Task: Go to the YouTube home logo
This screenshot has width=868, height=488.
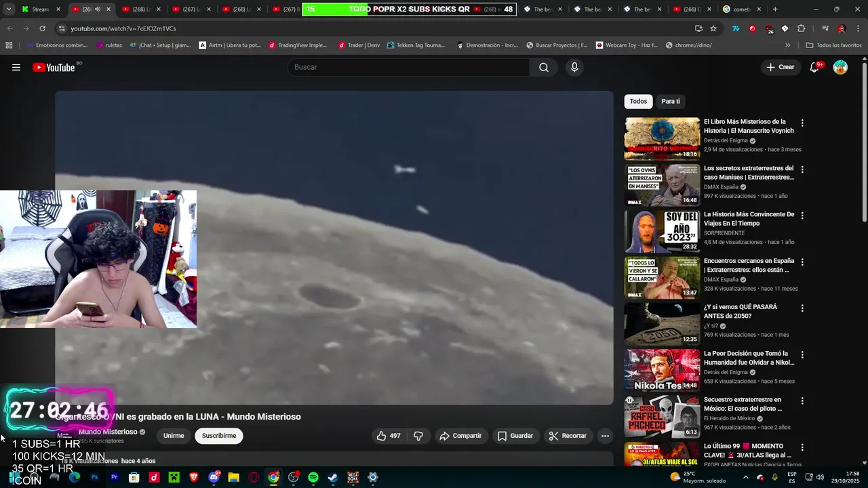Action: click(54, 67)
